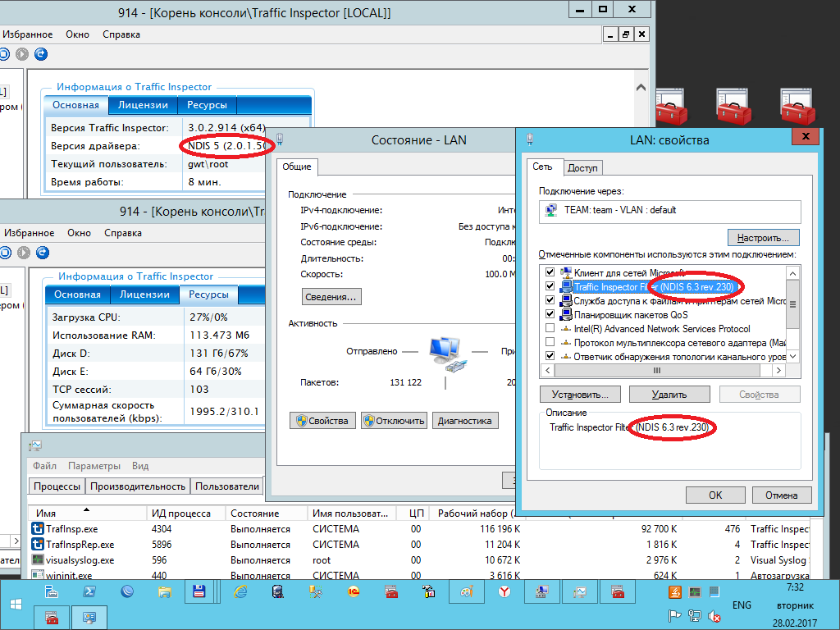Click Диагностика button
Screen dimensions: 840x630
pos(464,421)
